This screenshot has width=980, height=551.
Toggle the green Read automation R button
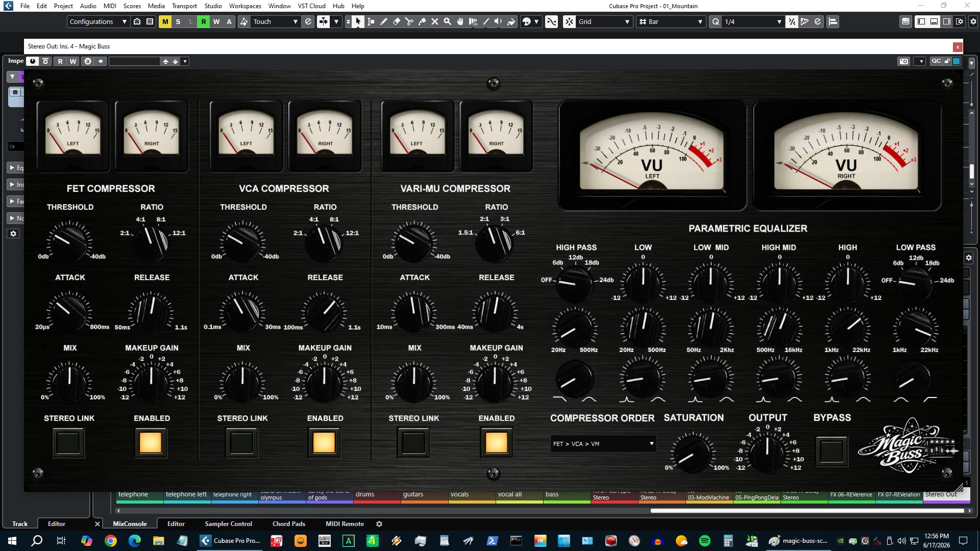(204, 21)
